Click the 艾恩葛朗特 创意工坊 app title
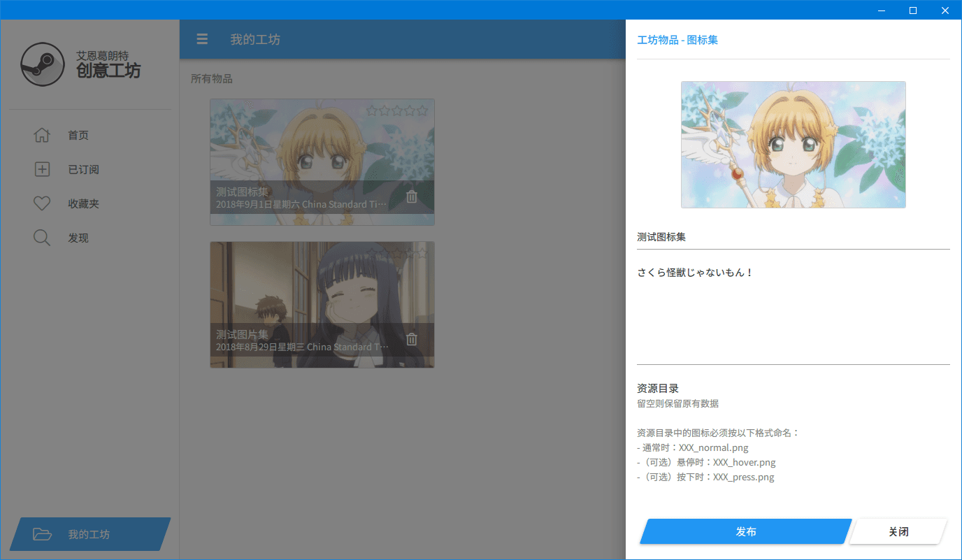962x560 pixels. pos(108,64)
